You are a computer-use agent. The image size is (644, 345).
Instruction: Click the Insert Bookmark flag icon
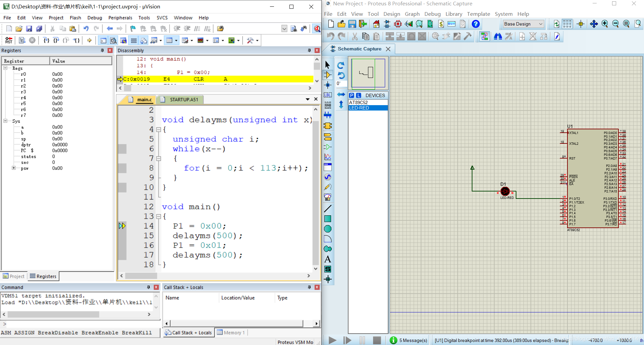point(133,29)
